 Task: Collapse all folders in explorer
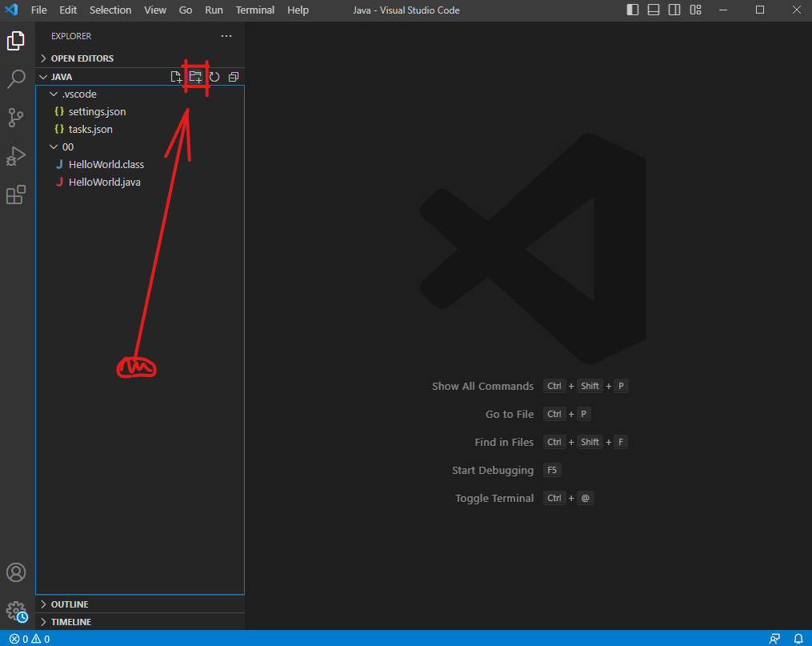(234, 77)
